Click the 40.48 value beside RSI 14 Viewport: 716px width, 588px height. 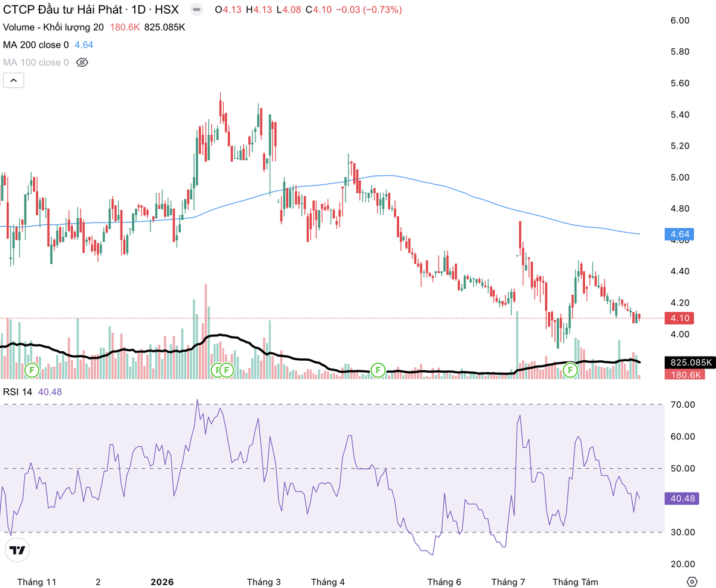click(50, 392)
